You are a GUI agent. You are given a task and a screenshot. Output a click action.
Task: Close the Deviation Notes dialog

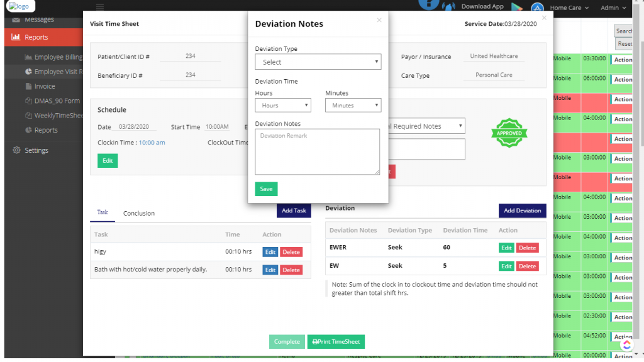[x=379, y=19]
